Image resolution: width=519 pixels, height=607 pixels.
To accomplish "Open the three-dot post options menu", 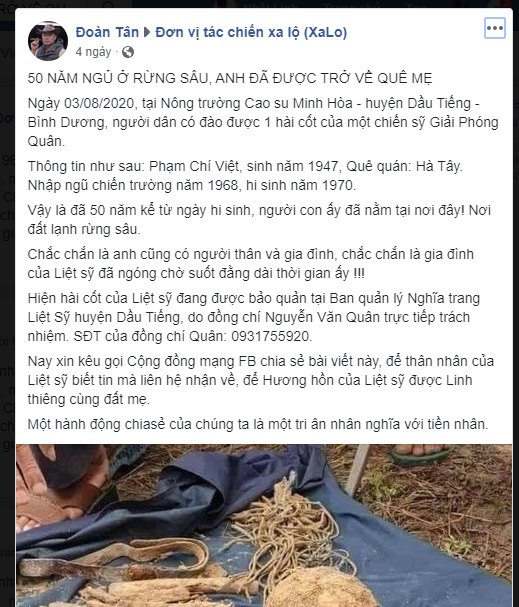I will [x=495, y=28].
